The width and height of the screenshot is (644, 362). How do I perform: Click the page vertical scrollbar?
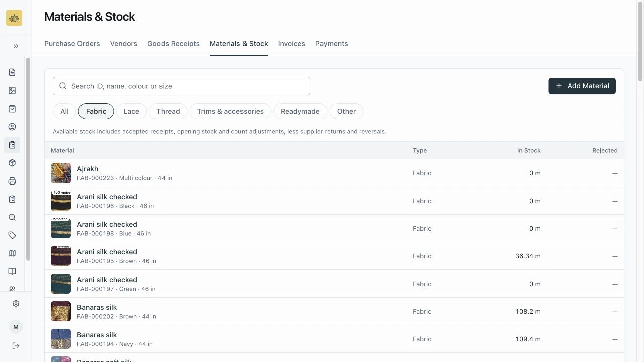640,41
